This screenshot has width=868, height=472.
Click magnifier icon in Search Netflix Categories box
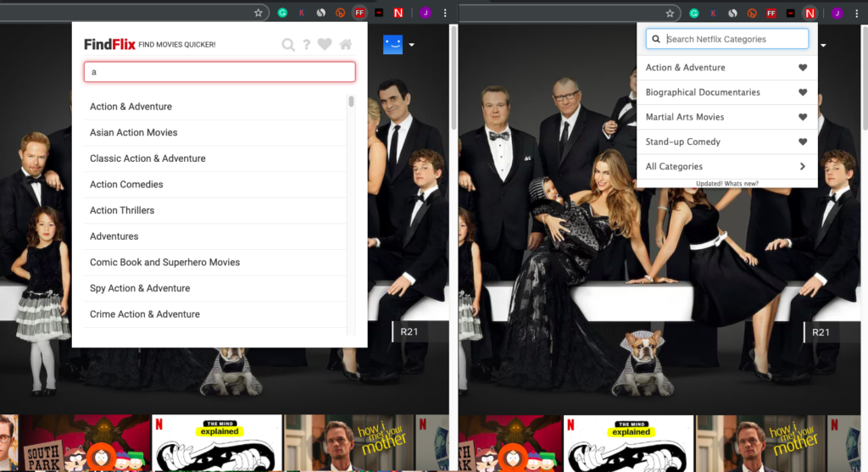click(656, 39)
